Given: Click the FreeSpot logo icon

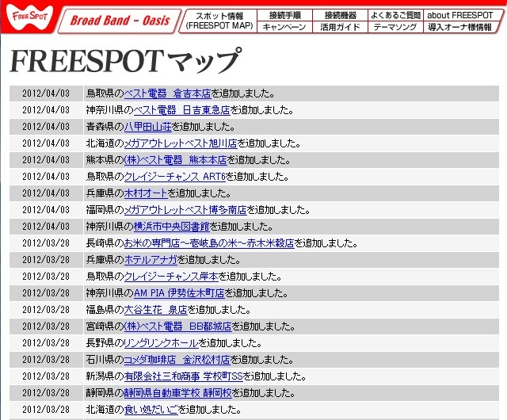Looking at the screenshot, I should tap(30, 16).
